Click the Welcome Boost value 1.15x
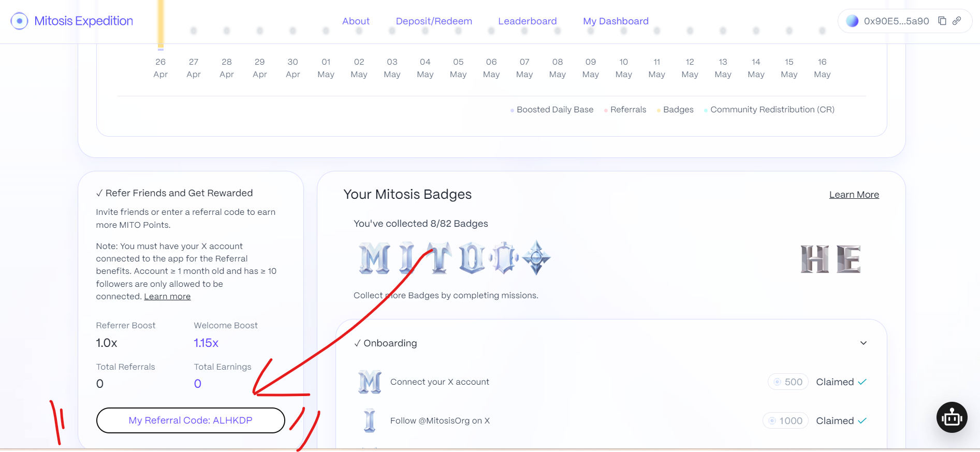Viewport: 980px width, 452px height. coord(206,343)
